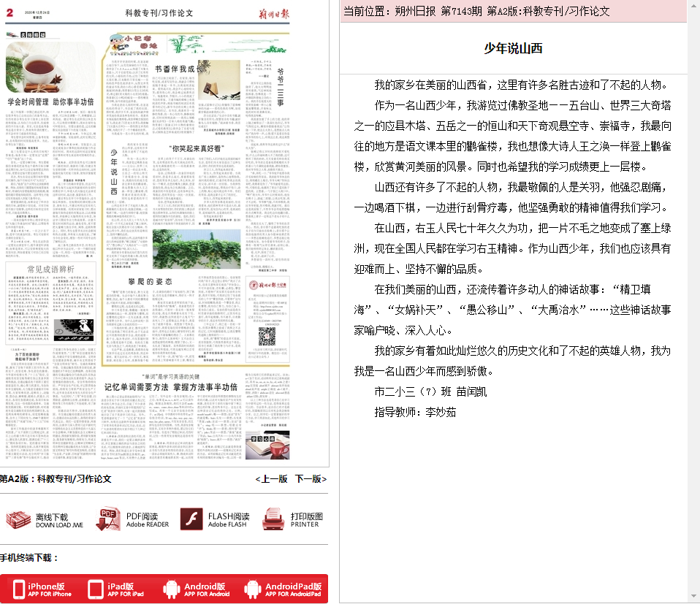Click the page header 科教专刊/习作论文
Screen dimensions: 700x604
click(159, 13)
